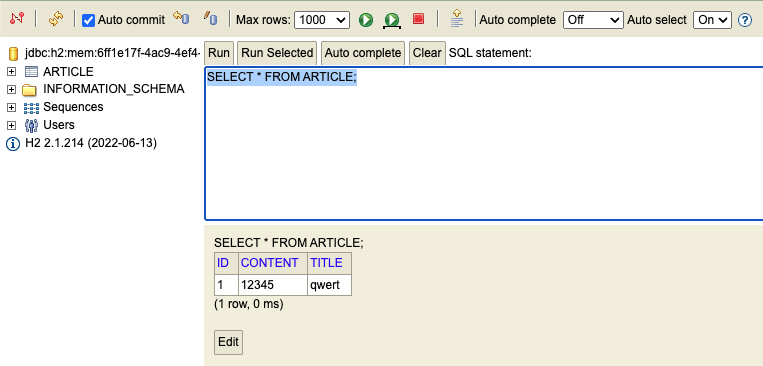Select Sequences in the tree

click(x=73, y=107)
